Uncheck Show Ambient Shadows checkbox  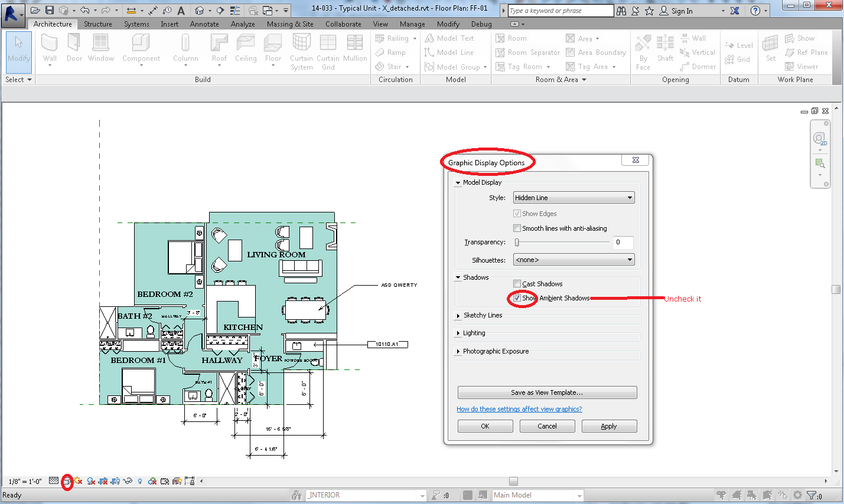(x=517, y=298)
